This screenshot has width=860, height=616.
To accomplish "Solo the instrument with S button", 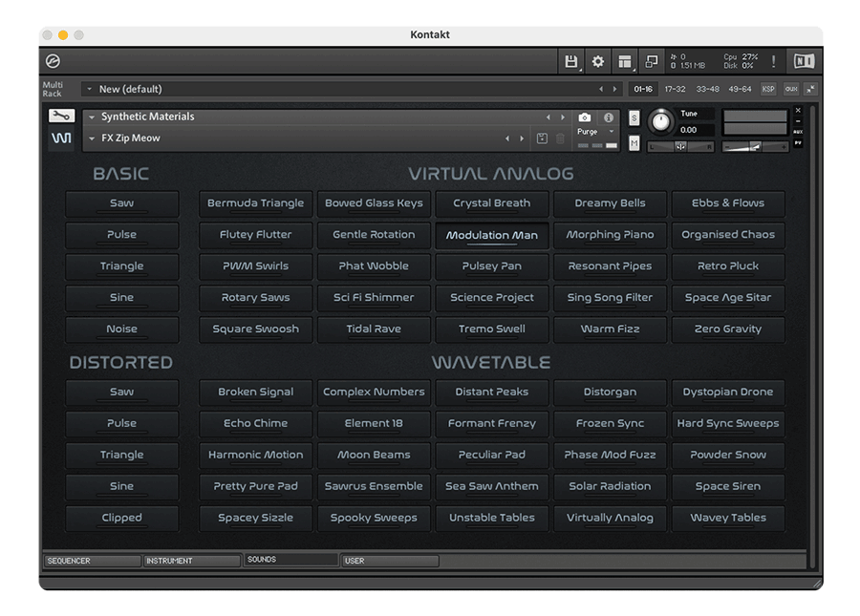I will pyautogui.click(x=634, y=117).
